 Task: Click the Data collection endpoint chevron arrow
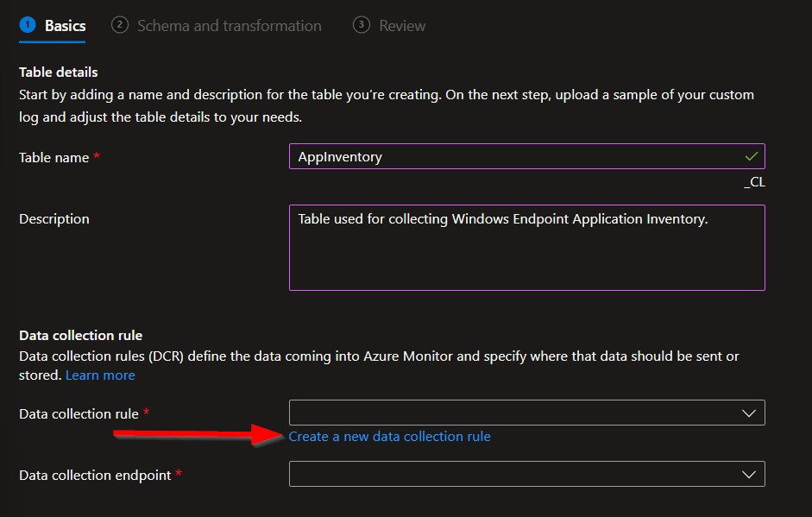click(x=749, y=475)
